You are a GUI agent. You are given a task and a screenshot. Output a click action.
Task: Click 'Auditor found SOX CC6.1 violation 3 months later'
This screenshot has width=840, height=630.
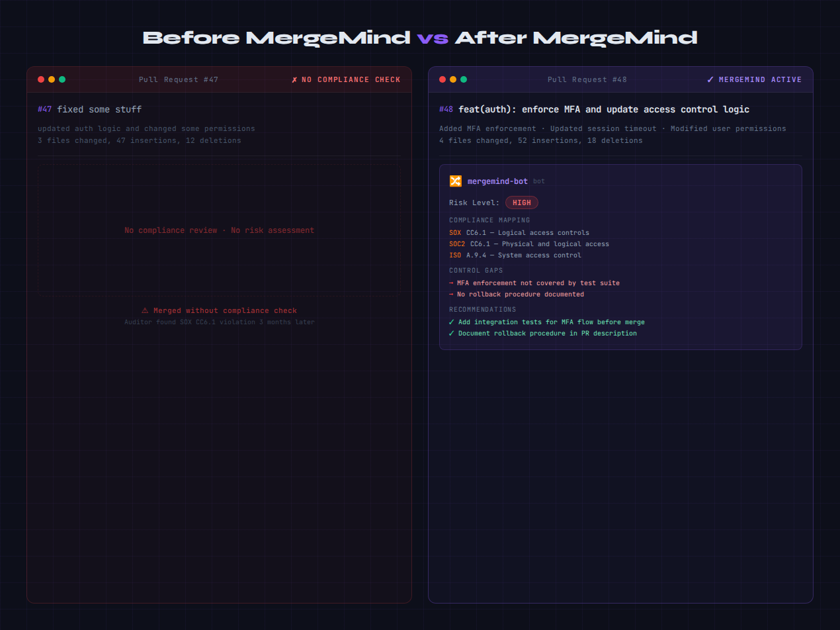pyautogui.click(x=220, y=322)
